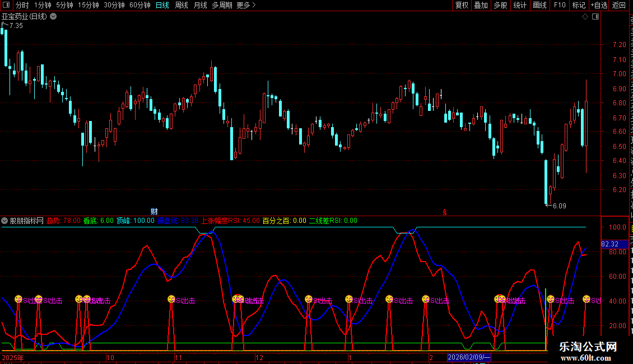This screenshot has width=633, height=364.
Task: Click the leftmost RSI出击 smiley icon
Action: tap(18, 299)
